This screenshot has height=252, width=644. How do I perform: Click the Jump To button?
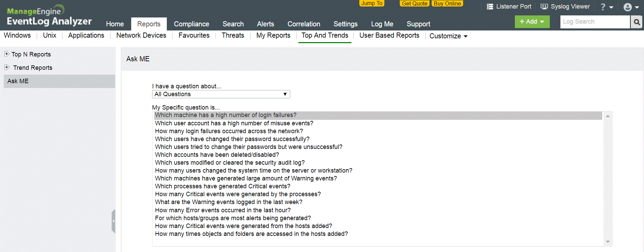point(372,3)
